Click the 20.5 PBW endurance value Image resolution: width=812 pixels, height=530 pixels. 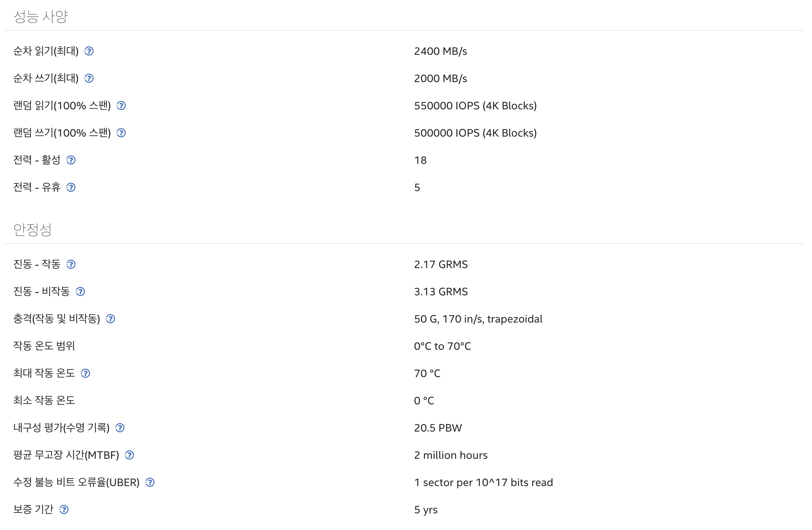[438, 428]
